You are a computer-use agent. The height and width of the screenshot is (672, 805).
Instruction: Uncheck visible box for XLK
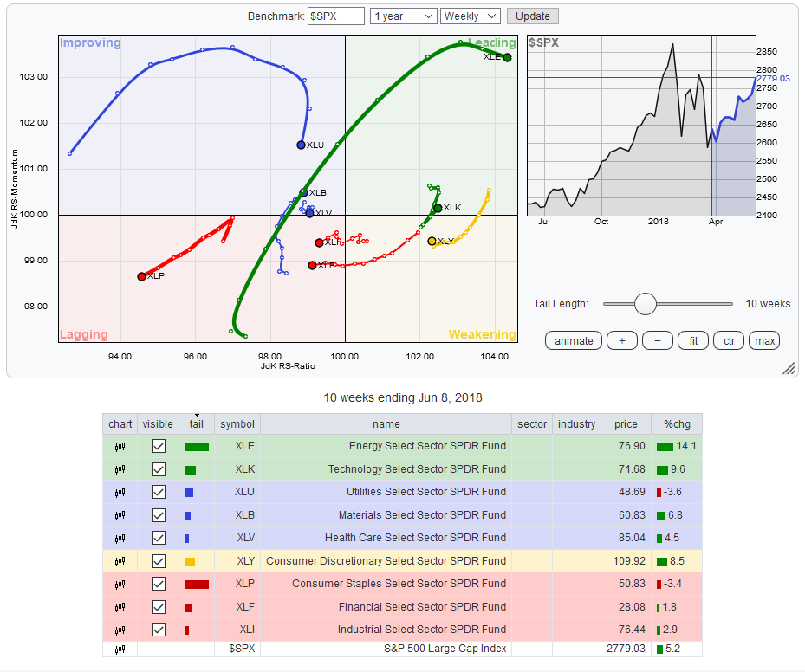coord(158,469)
